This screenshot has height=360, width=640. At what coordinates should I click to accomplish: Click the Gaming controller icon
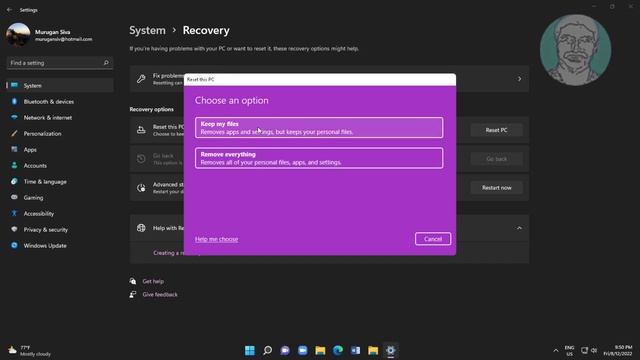tap(14, 197)
